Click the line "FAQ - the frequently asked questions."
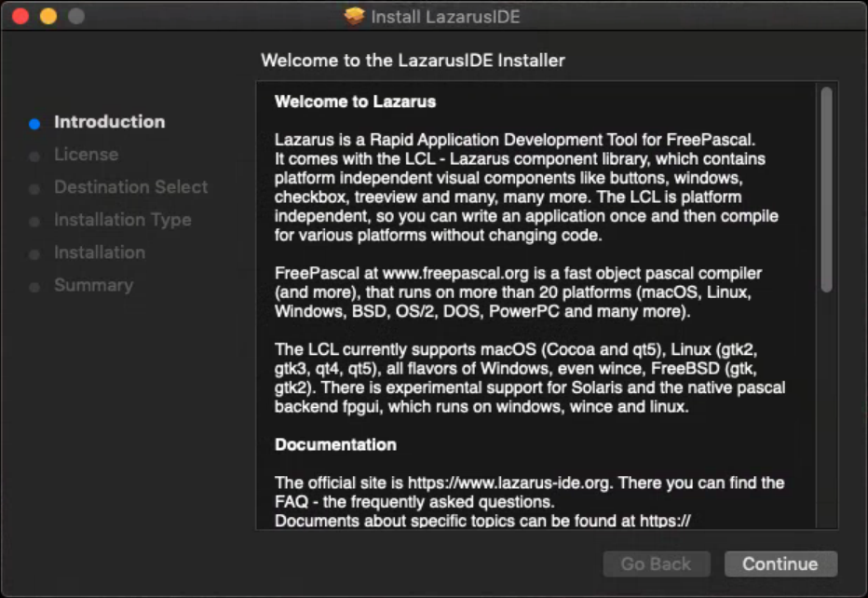 414,502
